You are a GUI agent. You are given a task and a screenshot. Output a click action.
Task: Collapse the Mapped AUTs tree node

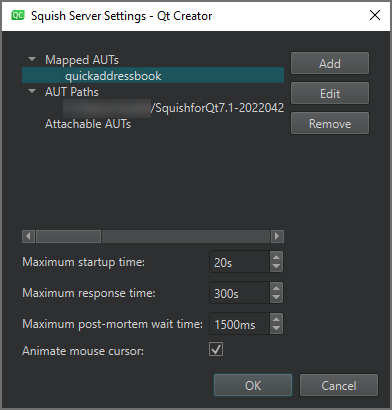pyautogui.click(x=32, y=59)
